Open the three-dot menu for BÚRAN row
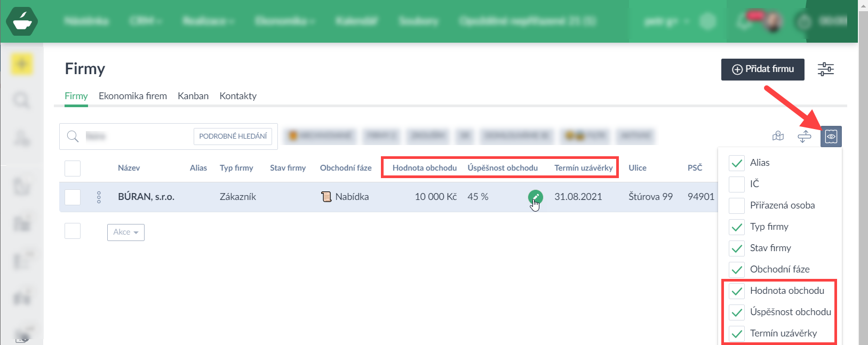868x345 pixels. pos(99,197)
